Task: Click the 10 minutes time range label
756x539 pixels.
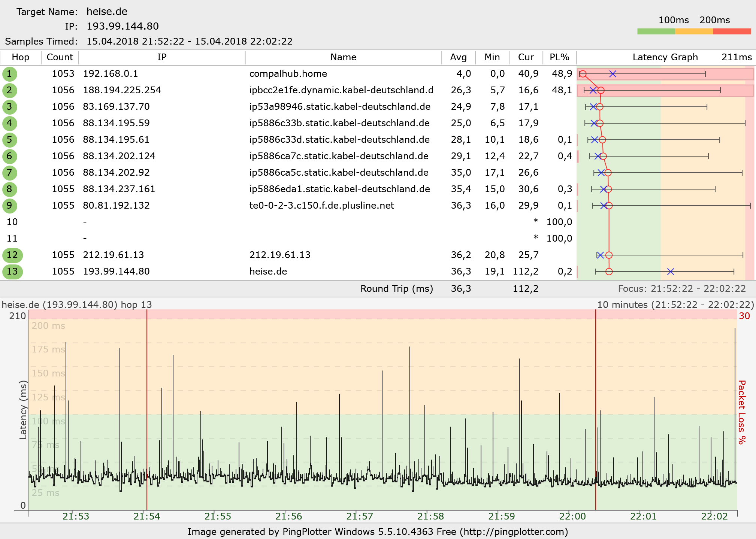Action: (675, 305)
